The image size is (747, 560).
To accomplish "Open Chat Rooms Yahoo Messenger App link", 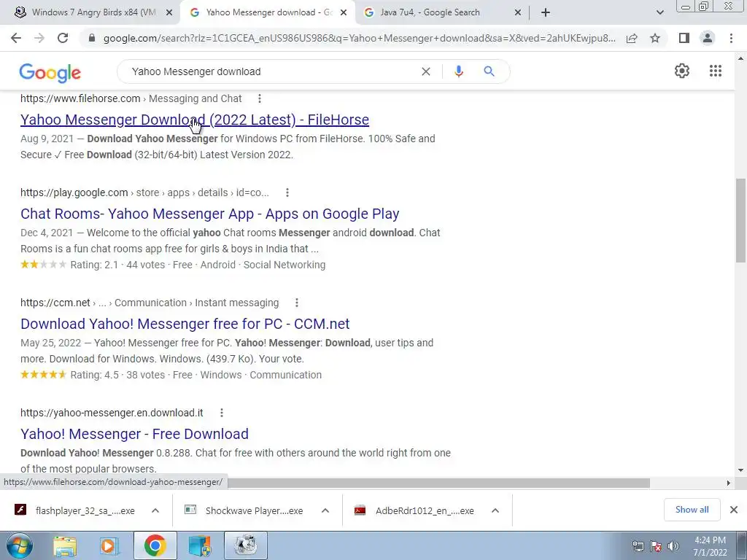I will coord(209,214).
